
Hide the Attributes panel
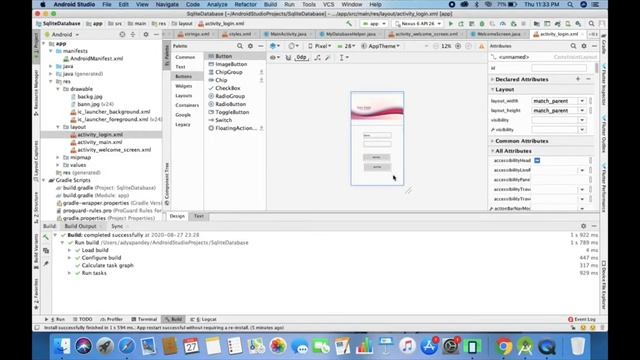click(x=594, y=46)
